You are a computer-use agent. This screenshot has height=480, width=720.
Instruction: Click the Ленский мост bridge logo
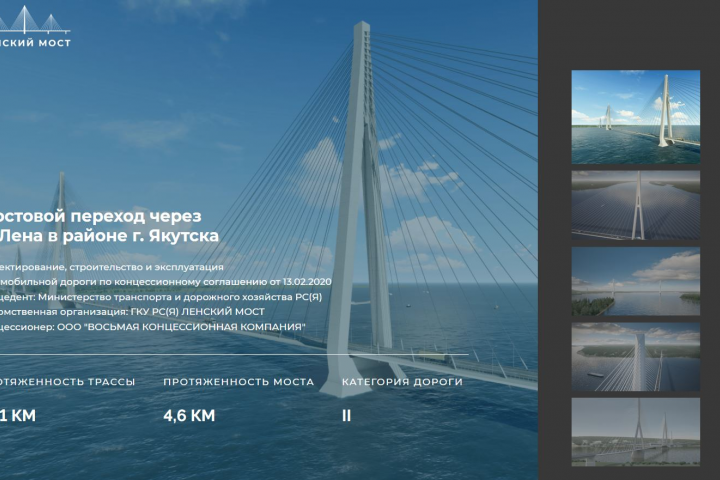(35, 27)
